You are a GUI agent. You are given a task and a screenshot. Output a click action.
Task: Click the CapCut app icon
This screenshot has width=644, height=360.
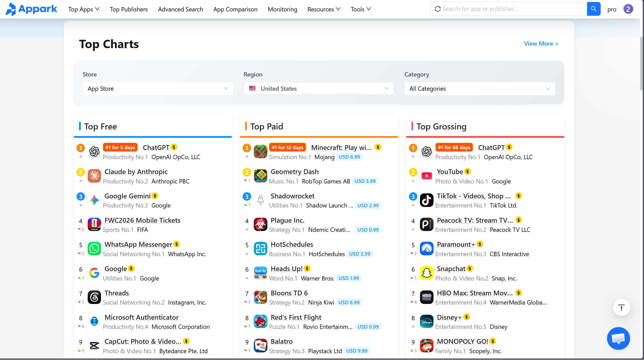pos(94,346)
